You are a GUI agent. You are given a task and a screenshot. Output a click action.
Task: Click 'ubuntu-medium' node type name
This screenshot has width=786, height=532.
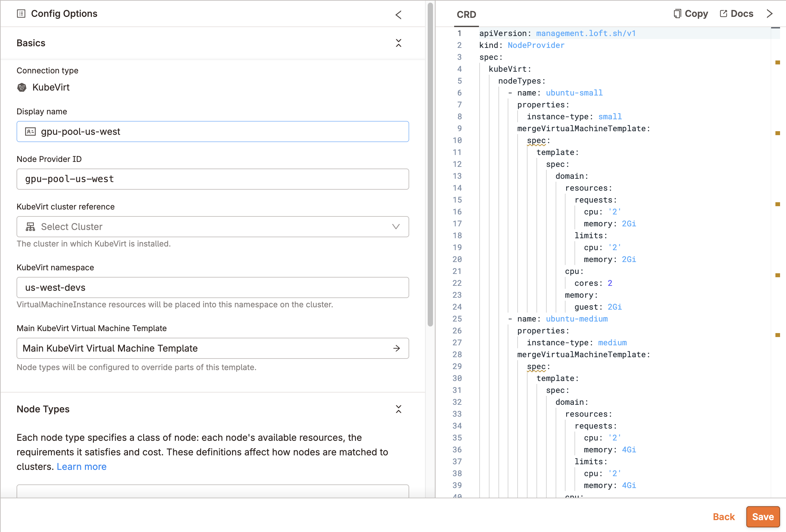[x=577, y=319]
